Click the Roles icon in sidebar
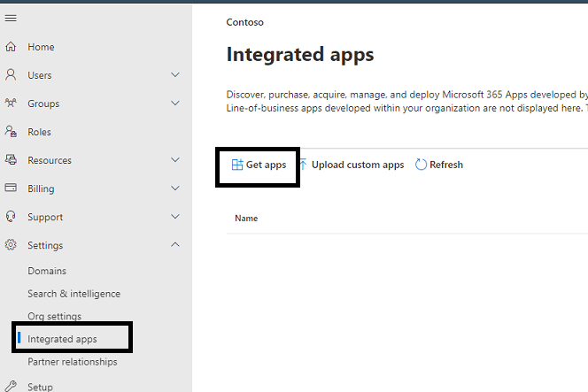Screen dimensions: 588x392 pyautogui.click(x=11, y=131)
